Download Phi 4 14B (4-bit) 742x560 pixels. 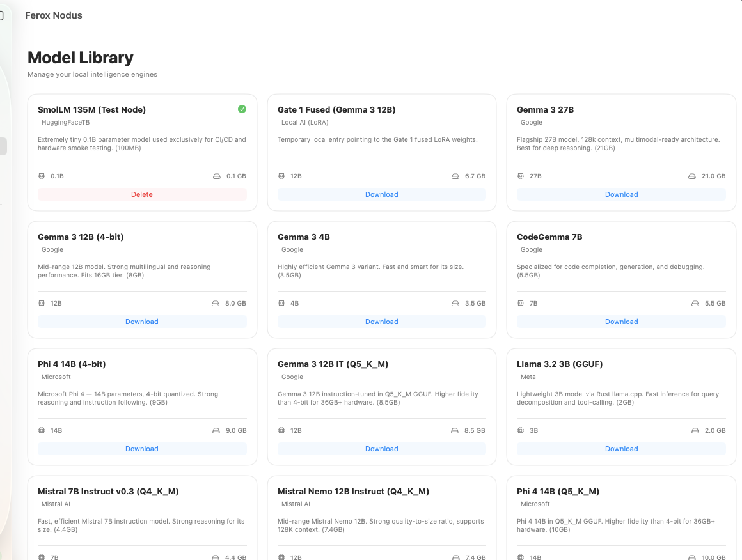141,449
